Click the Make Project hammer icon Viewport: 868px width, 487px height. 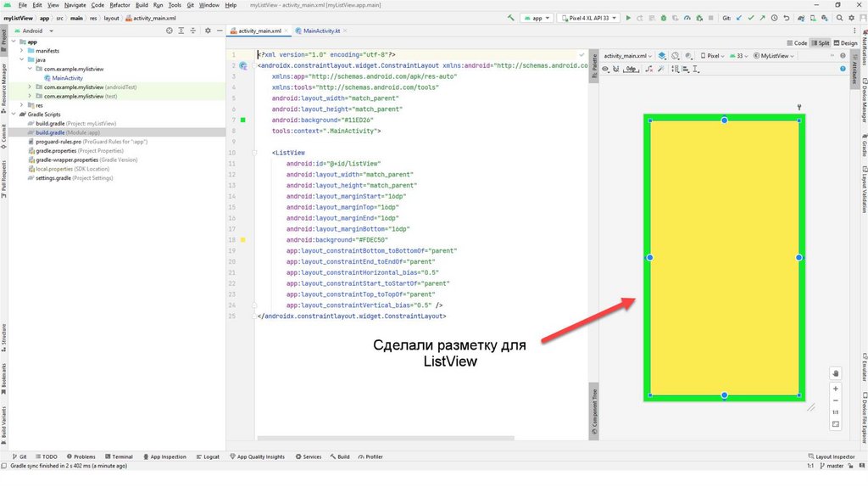(x=510, y=17)
